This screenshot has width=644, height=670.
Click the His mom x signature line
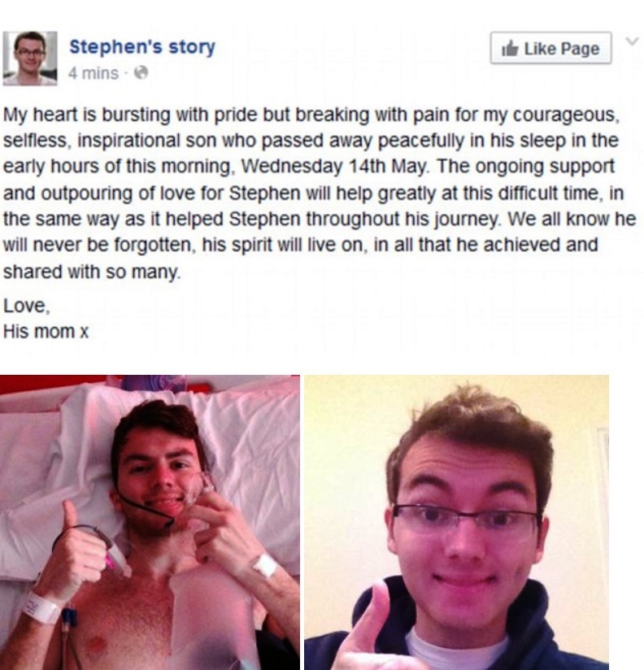tap(46, 331)
